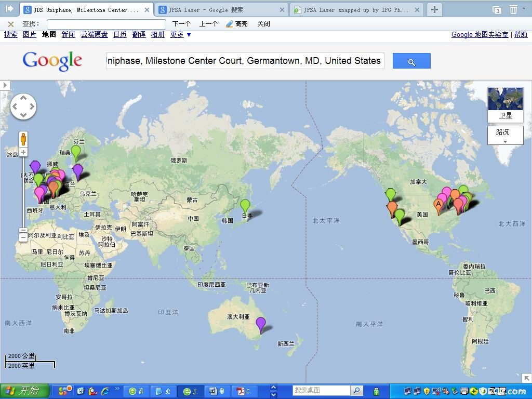532x399 pixels.
Task: Click the purple marker in Australia
Action: pyautogui.click(x=261, y=324)
